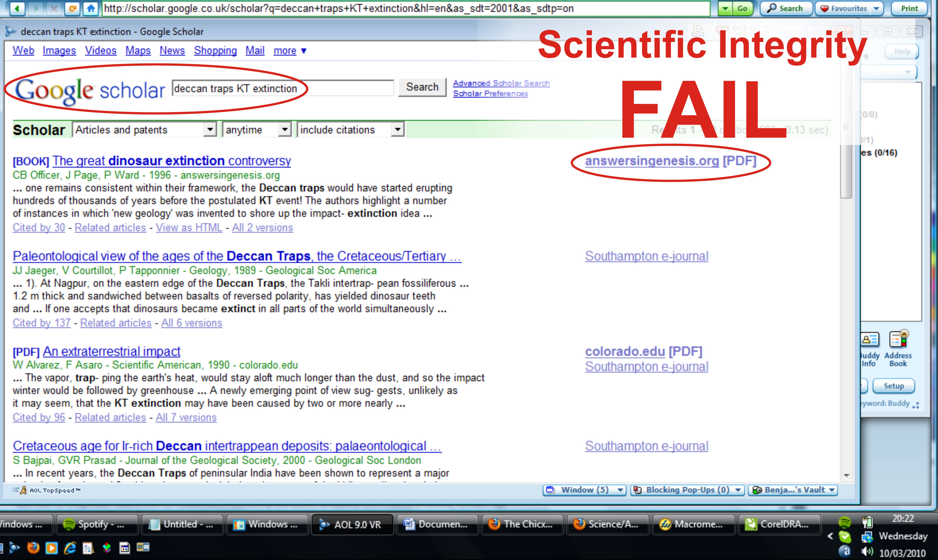Expand the Articles and patents dropdown
The image size is (938, 560).
[x=210, y=130]
